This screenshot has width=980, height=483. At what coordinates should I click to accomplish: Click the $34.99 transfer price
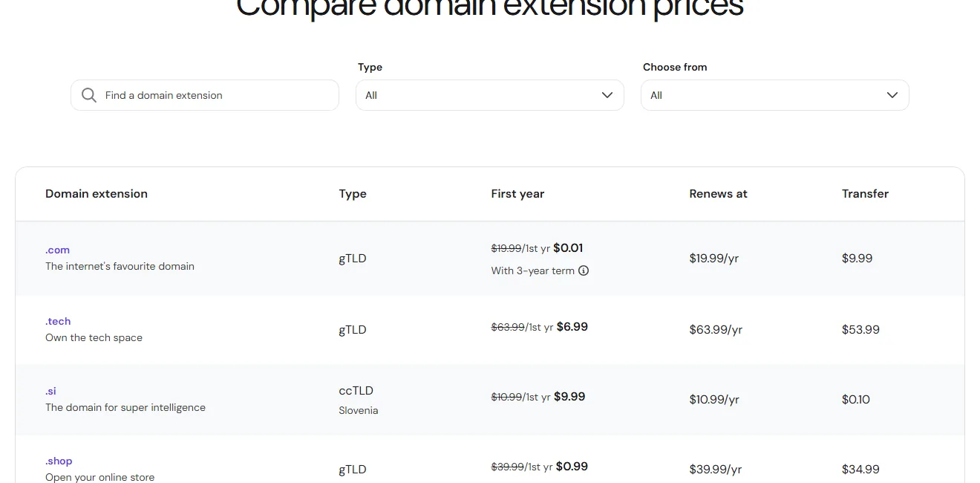point(860,470)
